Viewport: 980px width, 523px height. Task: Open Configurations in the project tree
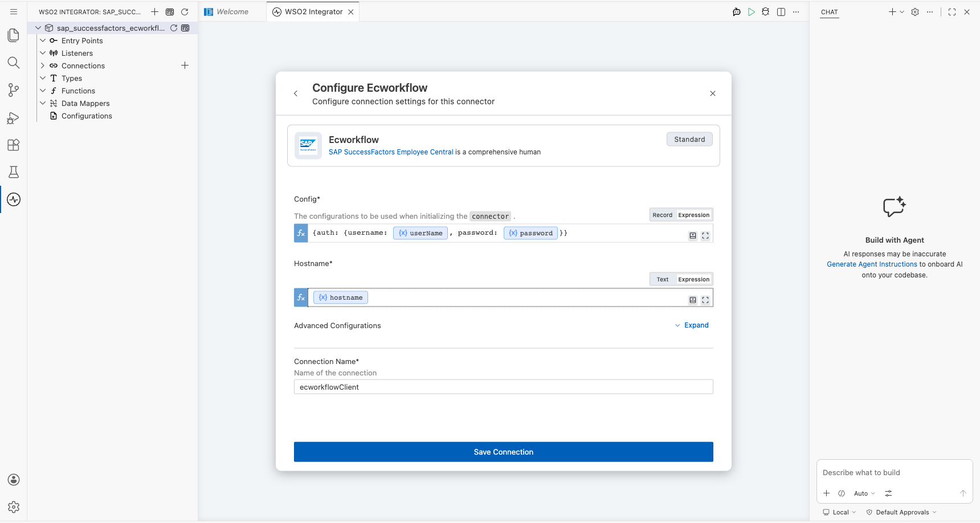(x=87, y=116)
